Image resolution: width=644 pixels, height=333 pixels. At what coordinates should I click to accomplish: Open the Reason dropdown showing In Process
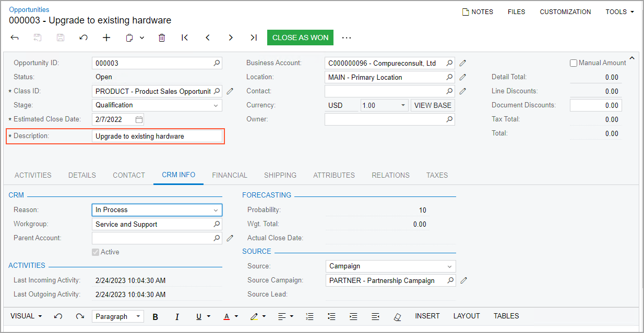click(x=216, y=210)
